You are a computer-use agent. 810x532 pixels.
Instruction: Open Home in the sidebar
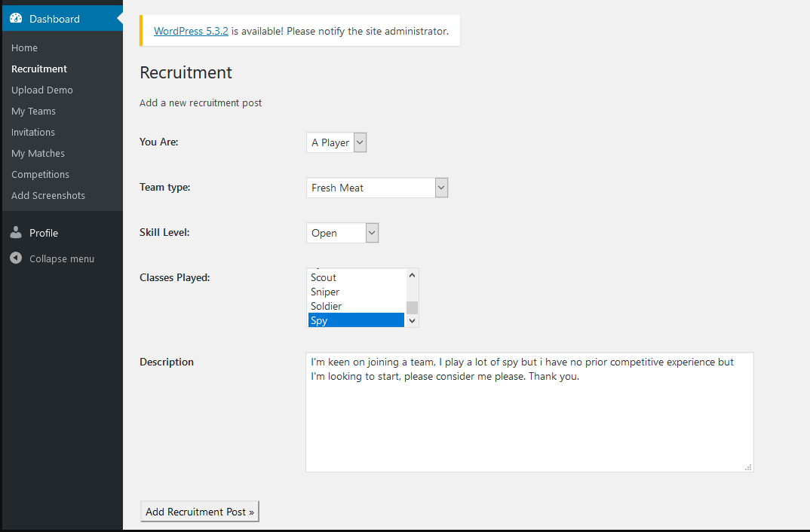[24, 47]
